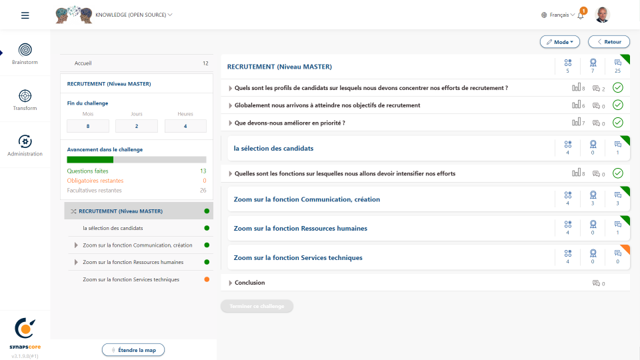Open la sélection des candidats card title
Image resolution: width=640 pixels, height=360 pixels.
pyautogui.click(x=273, y=149)
